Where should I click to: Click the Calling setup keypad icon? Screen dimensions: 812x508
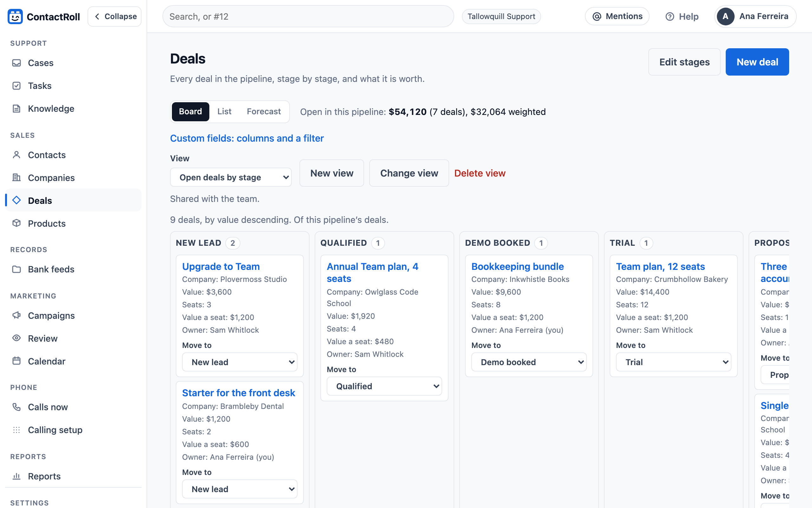click(x=16, y=430)
